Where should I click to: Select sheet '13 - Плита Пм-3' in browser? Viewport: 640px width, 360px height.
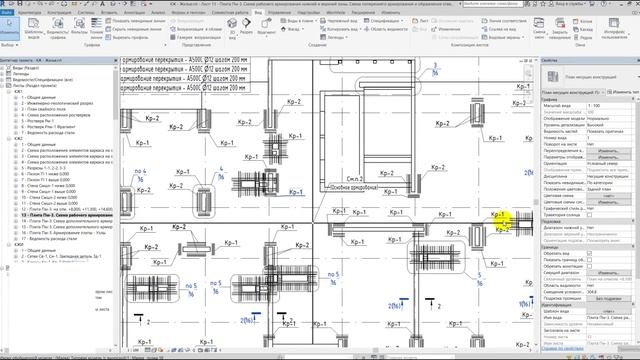click(67, 215)
